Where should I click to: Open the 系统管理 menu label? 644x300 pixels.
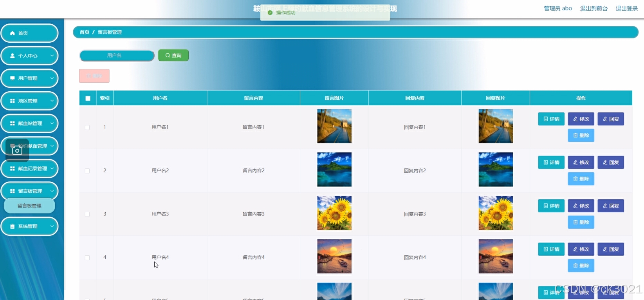coord(28,226)
